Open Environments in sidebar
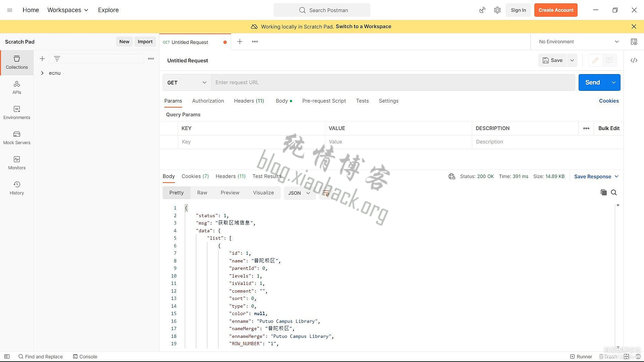This screenshot has height=362, width=644. (17, 113)
